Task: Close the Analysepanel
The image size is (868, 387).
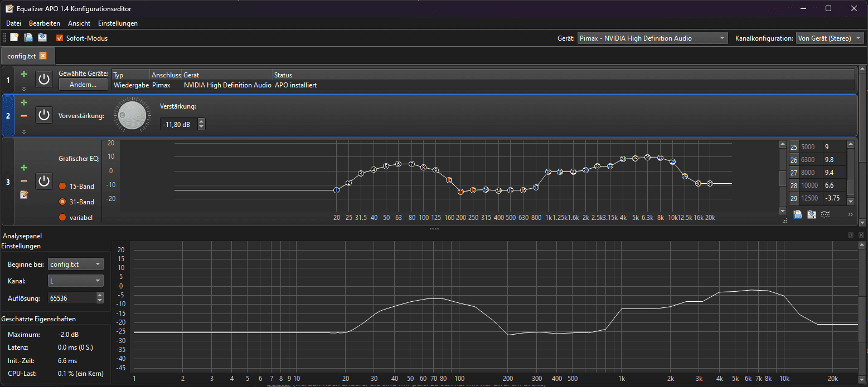Action: 861,236
